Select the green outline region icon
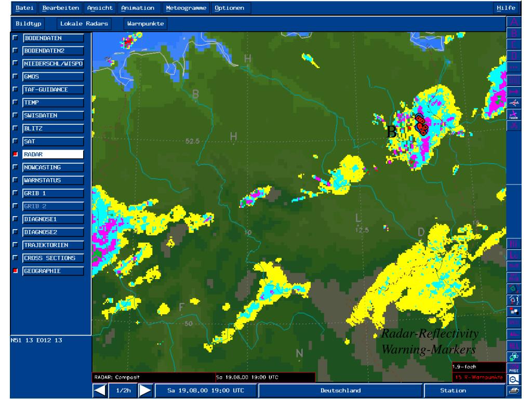The width and height of the screenshot is (532, 399). [514, 289]
